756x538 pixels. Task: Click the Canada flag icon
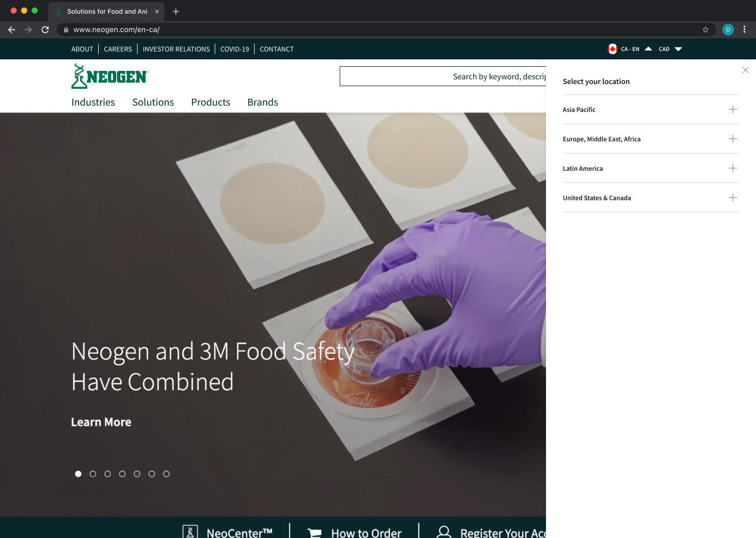click(612, 49)
